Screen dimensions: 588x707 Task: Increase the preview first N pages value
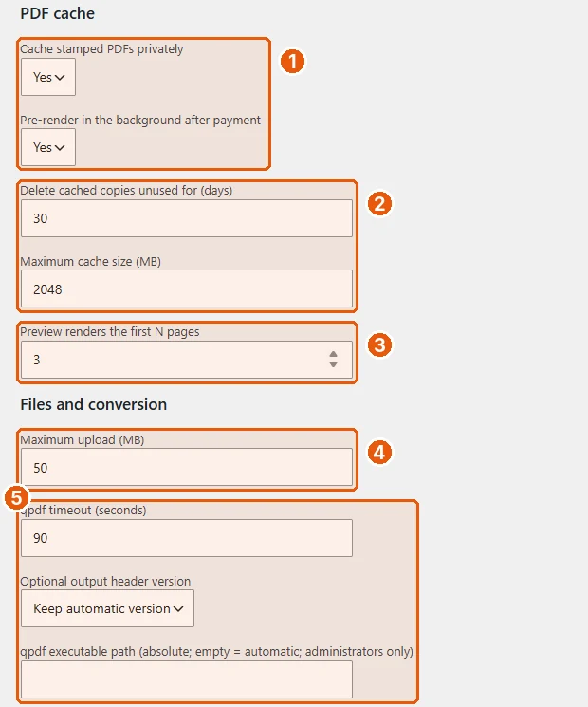pos(334,354)
